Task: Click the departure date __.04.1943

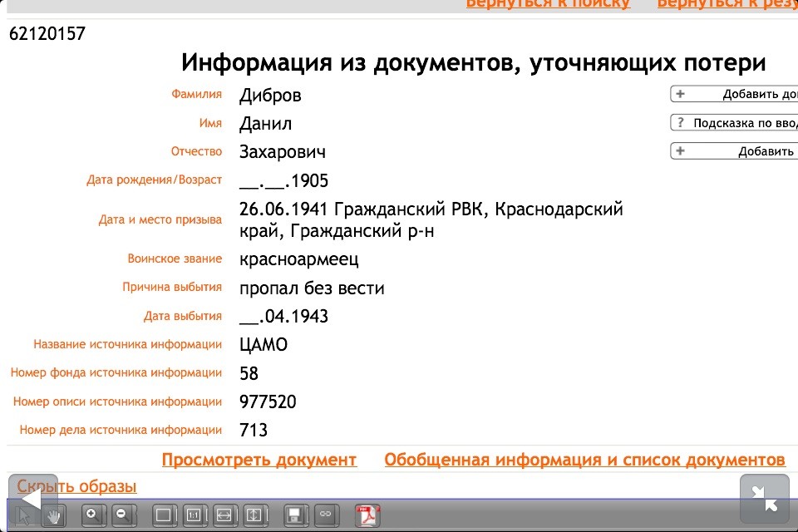Action: (x=284, y=316)
